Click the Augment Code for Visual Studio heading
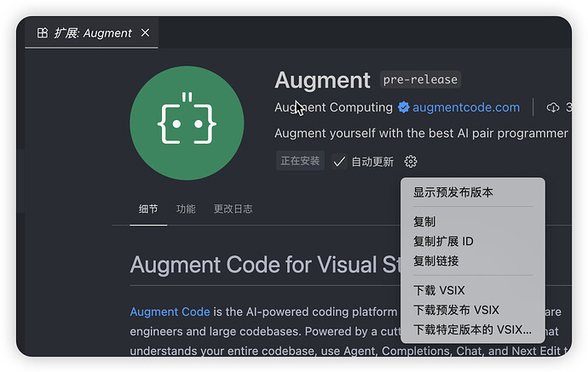Image resolution: width=588 pixels, height=372 pixels. [x=266, y=265]
